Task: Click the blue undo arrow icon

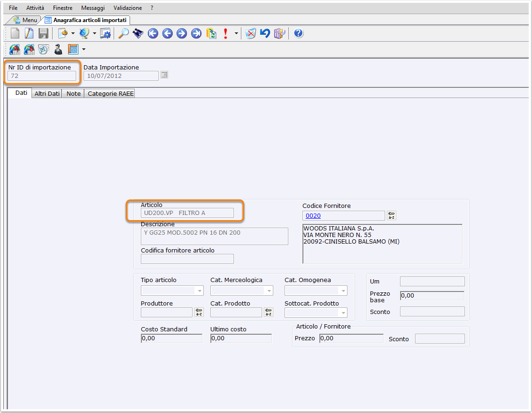Action: tap(265, 33)
